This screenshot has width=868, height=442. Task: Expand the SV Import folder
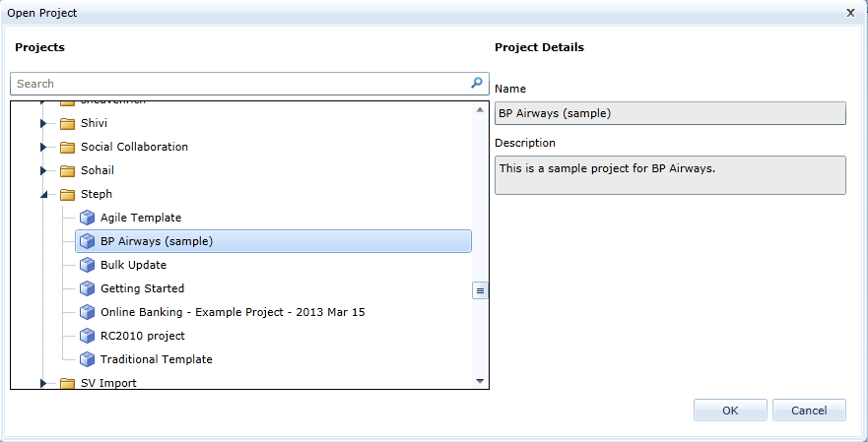43,383
